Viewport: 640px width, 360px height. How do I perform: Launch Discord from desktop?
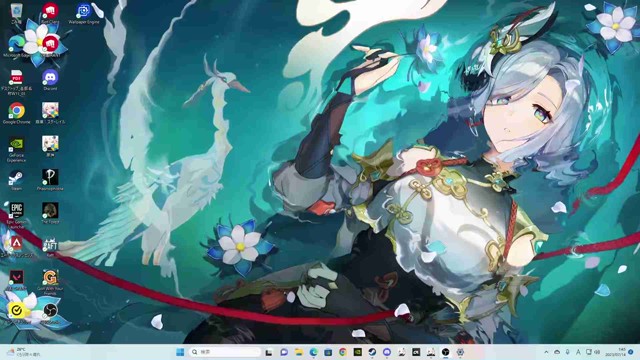pyautogui.click(x=50, y=80)
